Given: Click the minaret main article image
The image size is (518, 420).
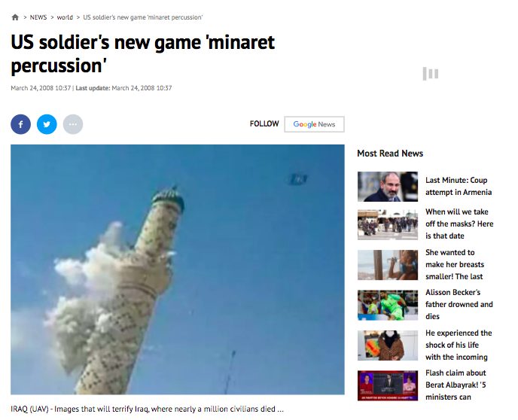Looking at the screenshot, I should click(178, 269).
